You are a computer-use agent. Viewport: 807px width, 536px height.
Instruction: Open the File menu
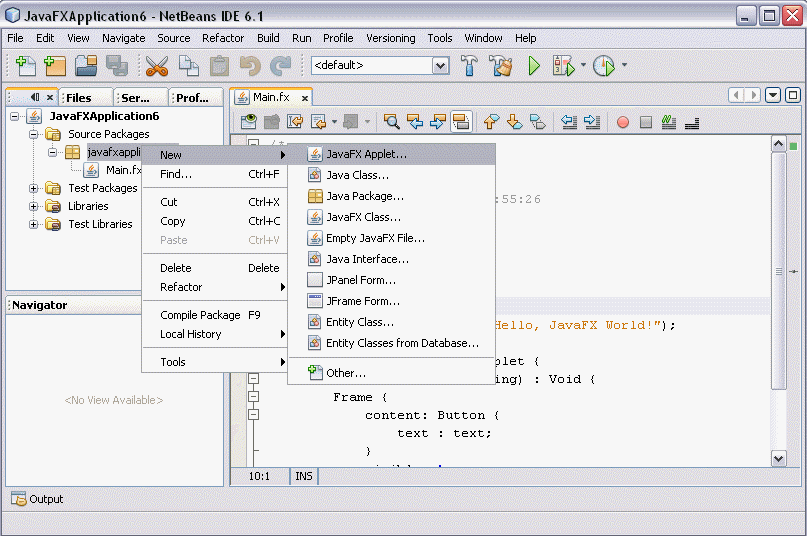[x=15, y=38]
